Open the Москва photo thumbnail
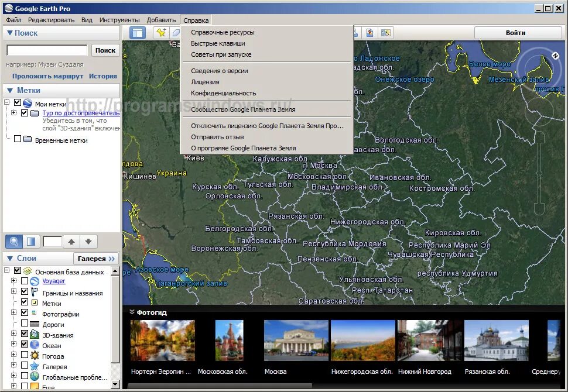This screenshot has height=392, width=568. tap(296, 341)
